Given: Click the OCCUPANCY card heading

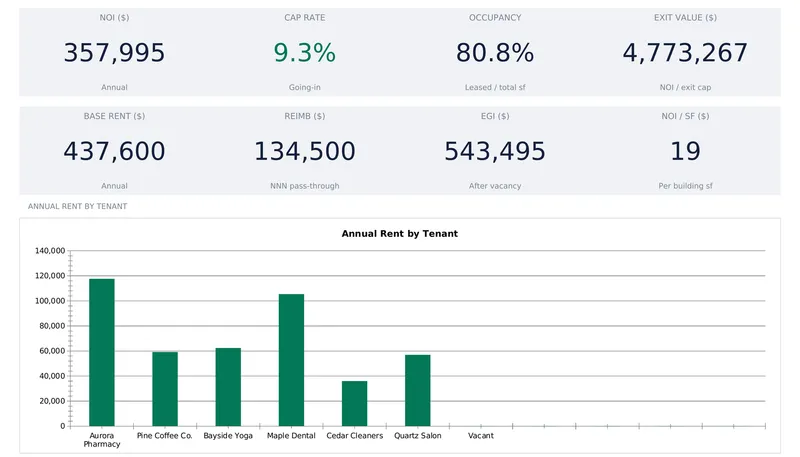Looking at the screenshot, I should (x=495, y=17).
